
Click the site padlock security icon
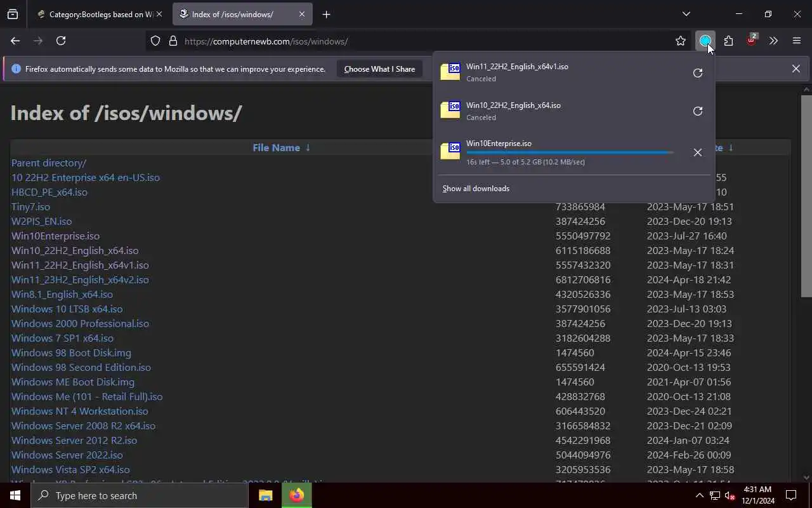pyautogui.click(x=173, y=41)
